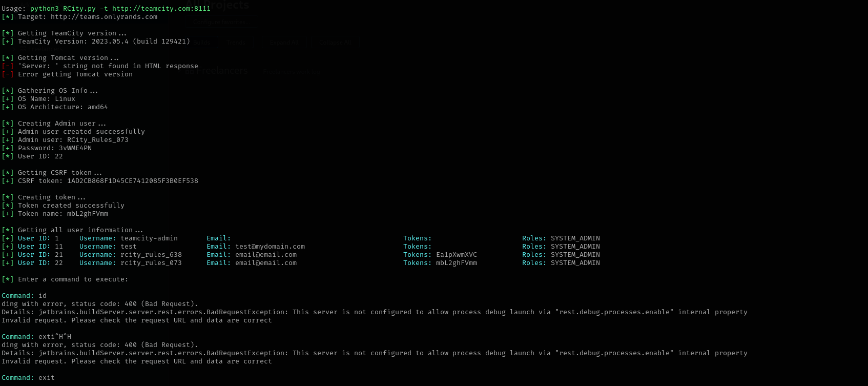Select the username 'test' in the user table
This screenshot has height=386, width=868.
129,247
